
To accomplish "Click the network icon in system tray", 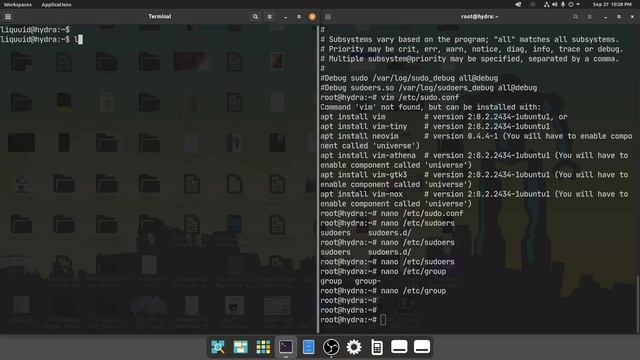I will pos(547,4).
